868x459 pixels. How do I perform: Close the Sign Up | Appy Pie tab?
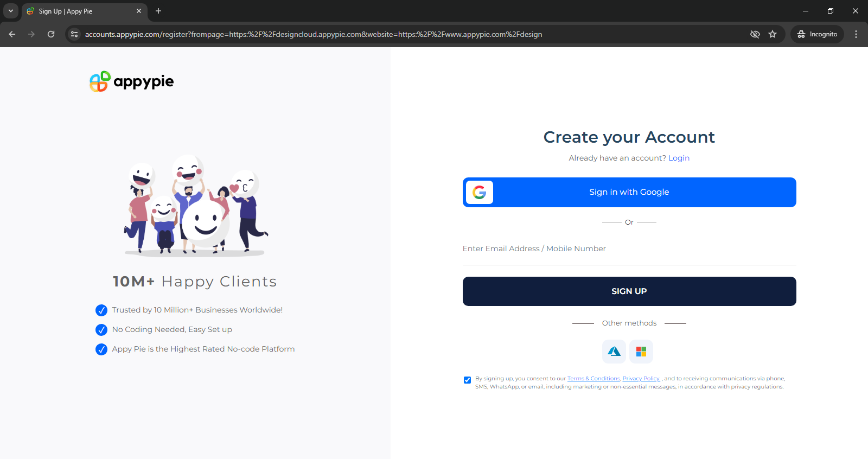(x=139, y=11)
